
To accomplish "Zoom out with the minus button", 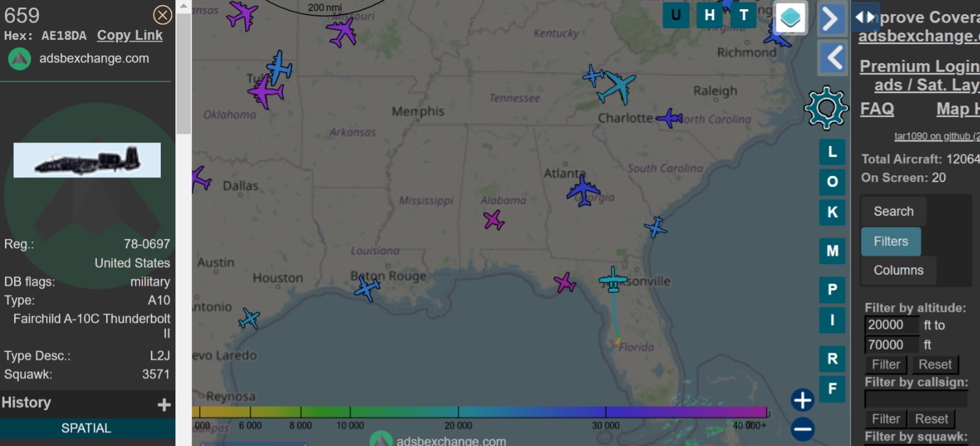I will (802, 429).
